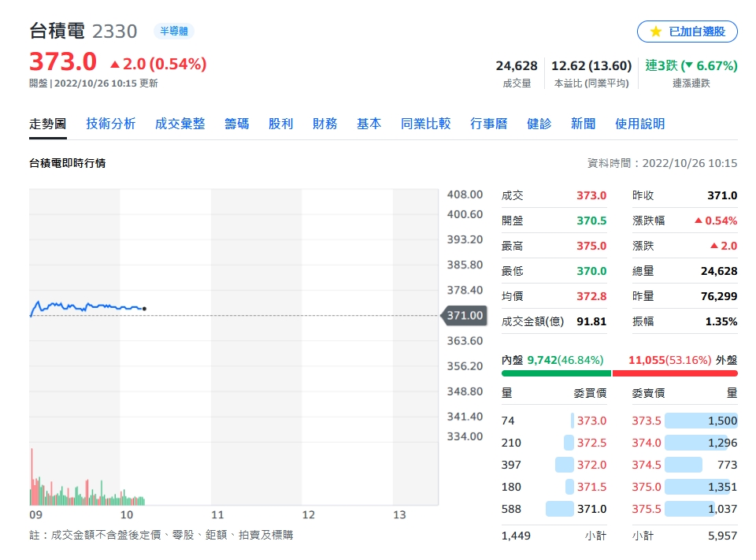The image size is (756, 560).
Task: Go to the 籌碼 tab
Action: [237, 124]
